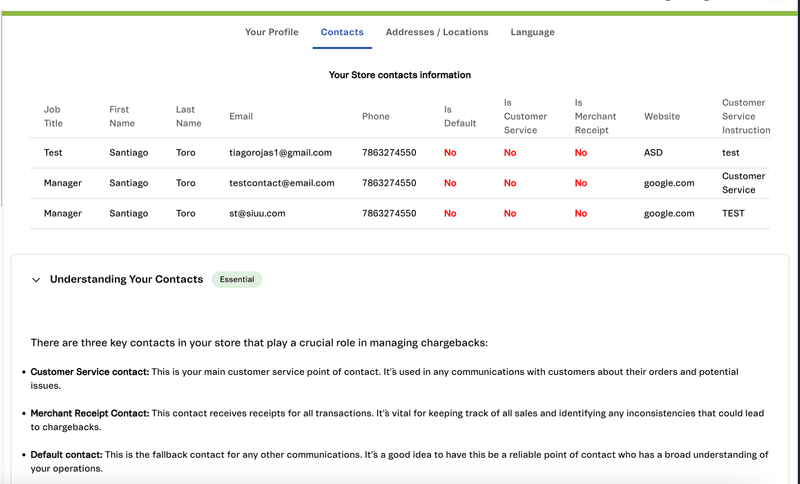Click the ASD website cell
800x484 pixels.
coord(653,152)
